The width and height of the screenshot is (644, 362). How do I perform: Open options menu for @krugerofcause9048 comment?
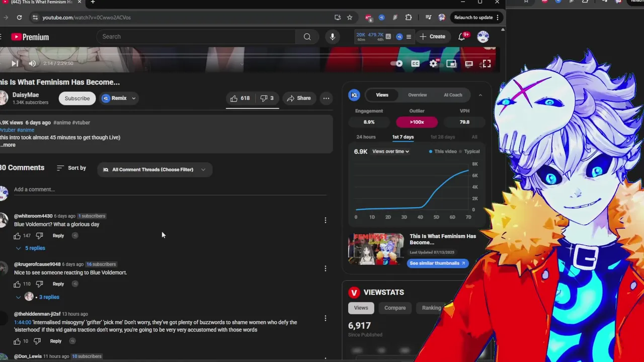click(x=326, y=268)
